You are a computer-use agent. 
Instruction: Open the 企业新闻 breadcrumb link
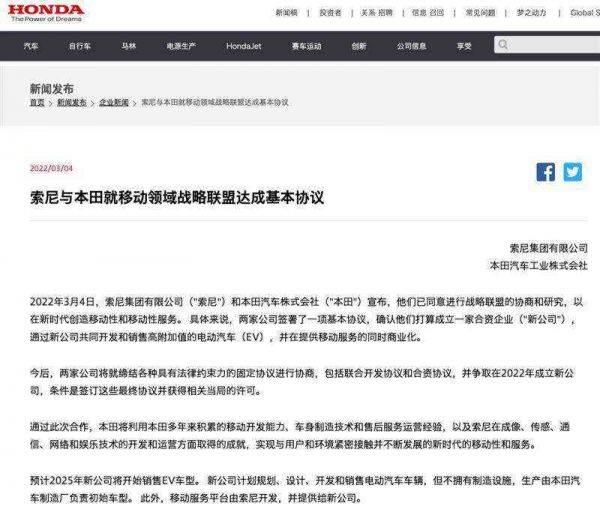pyautogui.click(x=114, y=103)
